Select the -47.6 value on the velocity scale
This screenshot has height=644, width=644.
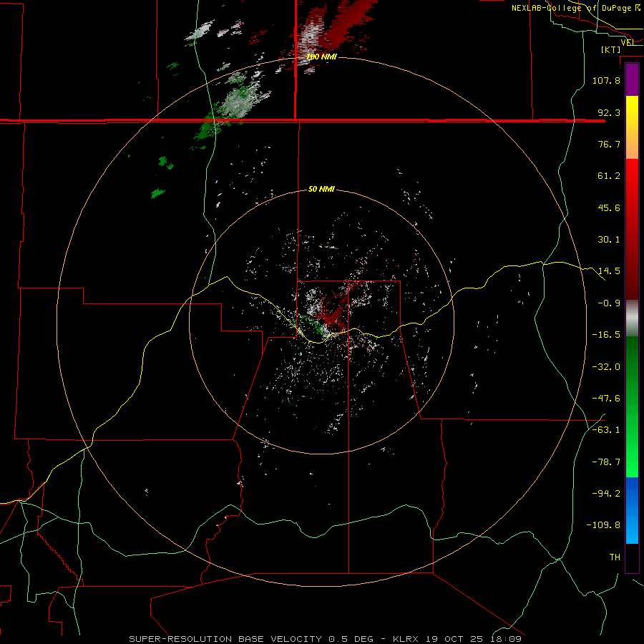(x=606, y=399)
